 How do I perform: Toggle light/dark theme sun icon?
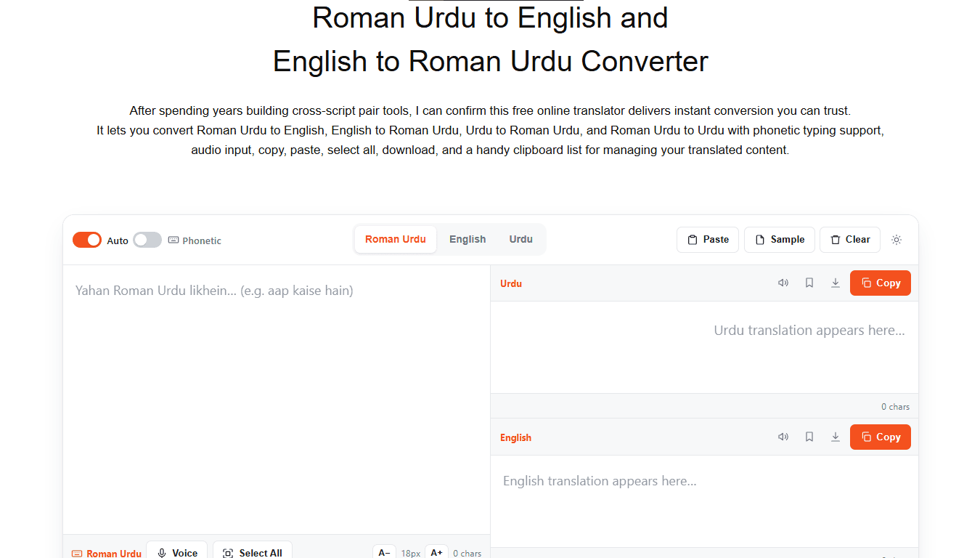(x=897, y=240)
